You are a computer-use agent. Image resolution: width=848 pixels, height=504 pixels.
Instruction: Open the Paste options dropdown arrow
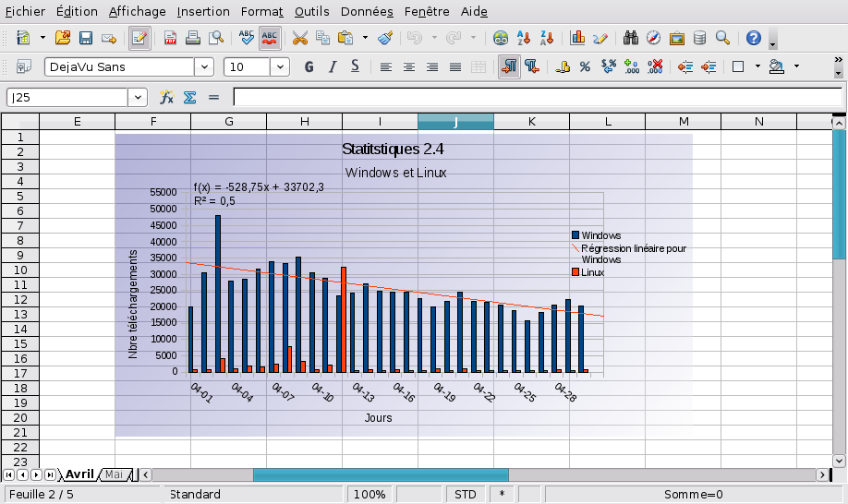pos(365,38)
